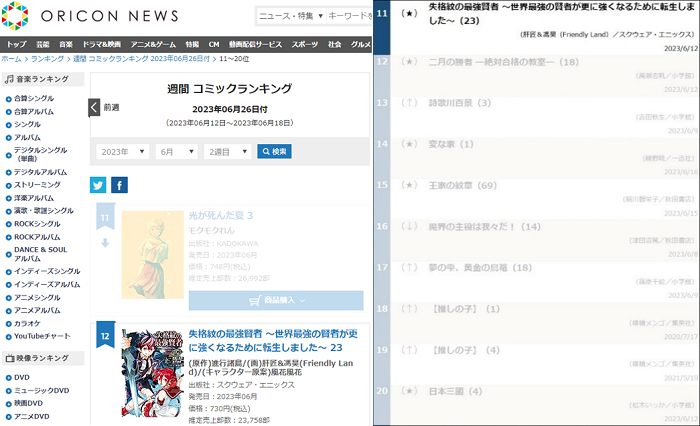Open the 2週目 week dropdown
This screenshot has height=426, width=700.
(x=228, y=151)
